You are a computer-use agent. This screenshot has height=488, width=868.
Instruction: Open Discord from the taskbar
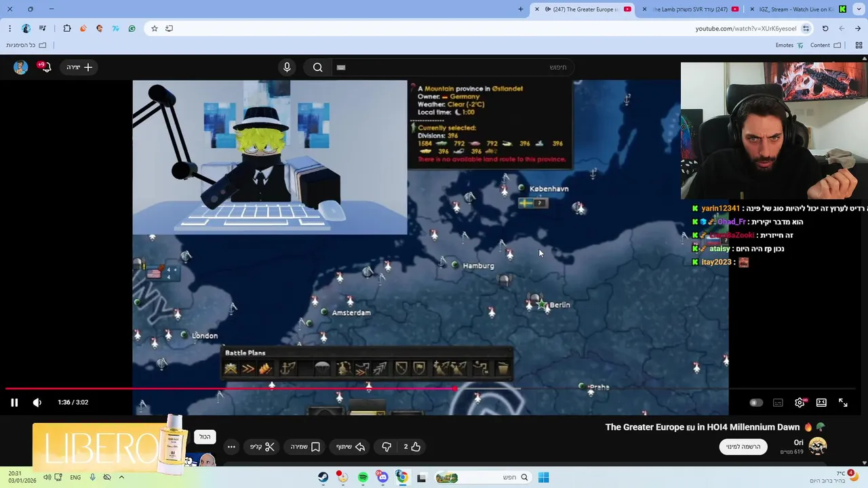click(382, 477)
